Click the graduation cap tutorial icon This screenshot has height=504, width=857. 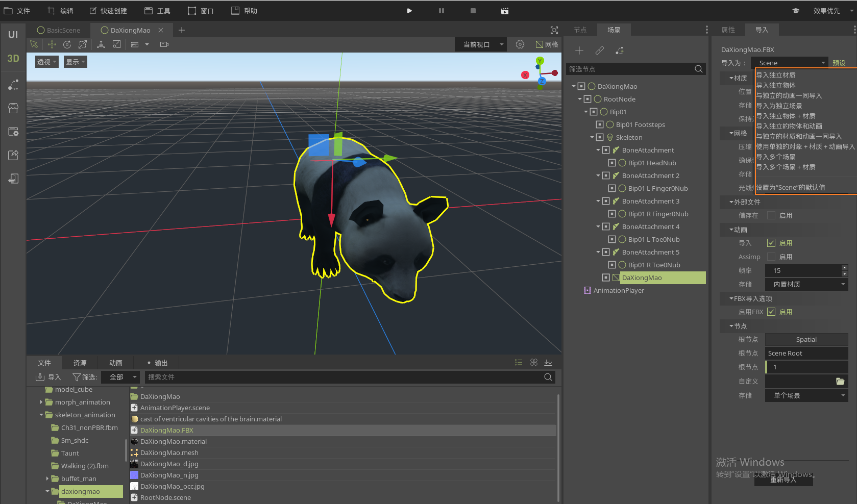(796, 11)
